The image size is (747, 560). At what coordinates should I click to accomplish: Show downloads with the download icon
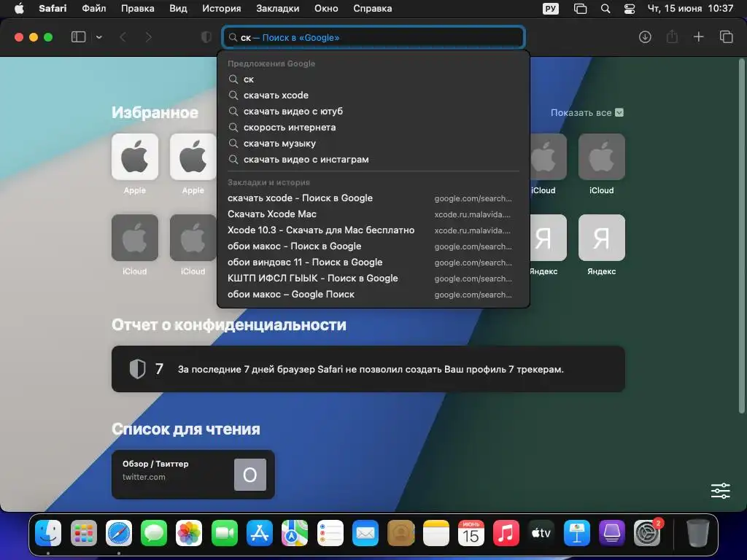pos(645,37)
